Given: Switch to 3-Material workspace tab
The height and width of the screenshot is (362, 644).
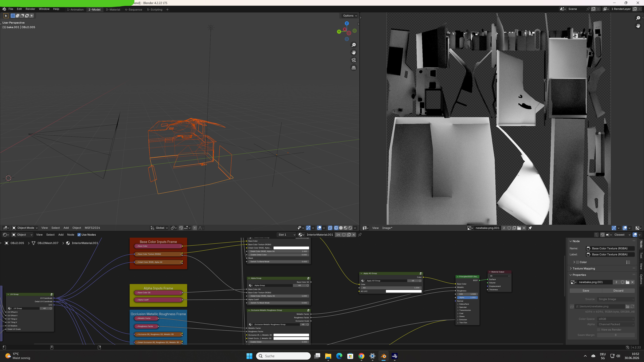Looking at the screenshot, I should [x=113, y=10].
